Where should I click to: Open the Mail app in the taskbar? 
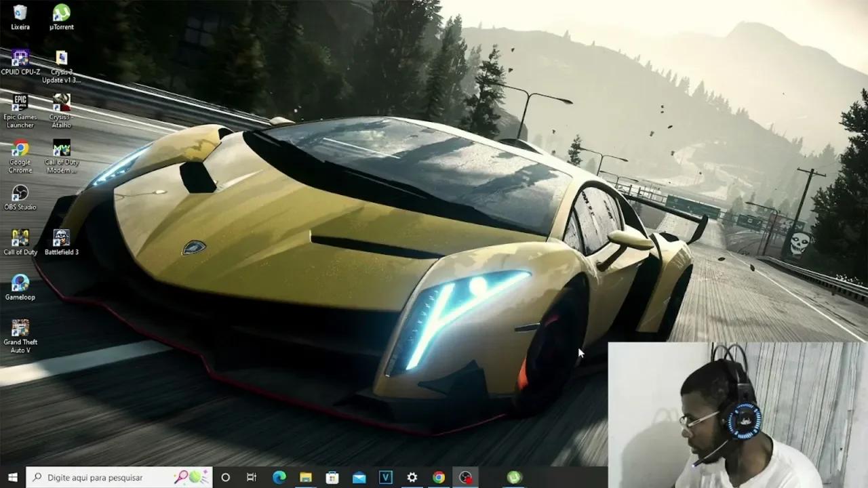[x=359, y=477]
